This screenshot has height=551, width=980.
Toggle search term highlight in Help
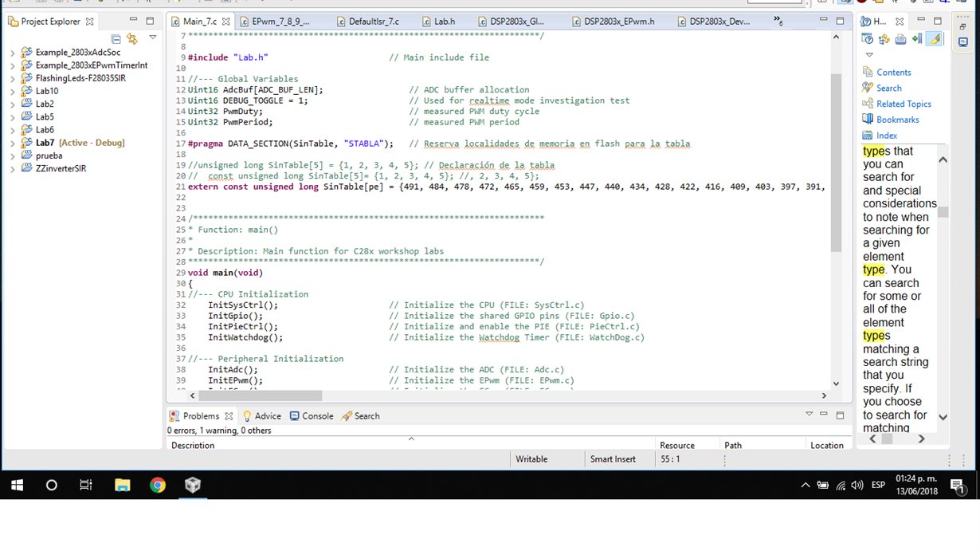[935, 39]
